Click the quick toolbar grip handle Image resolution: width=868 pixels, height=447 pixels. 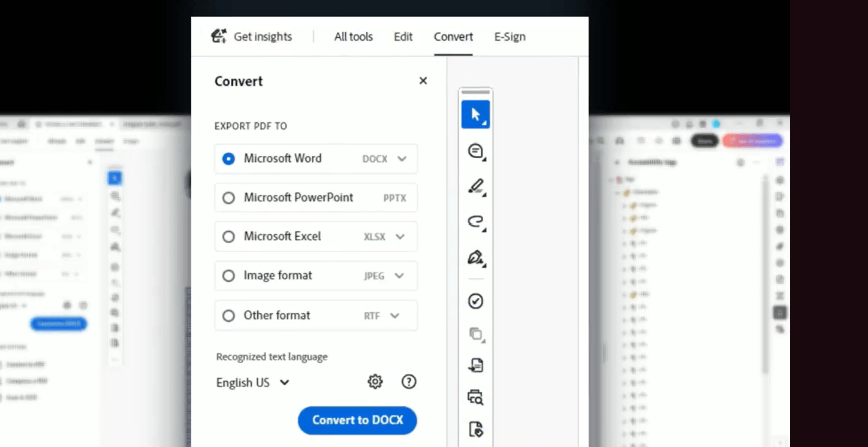pos(475,92)
